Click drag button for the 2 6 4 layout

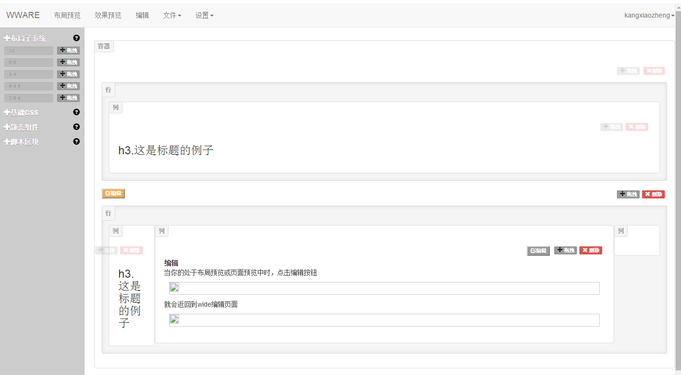[68, 98]
